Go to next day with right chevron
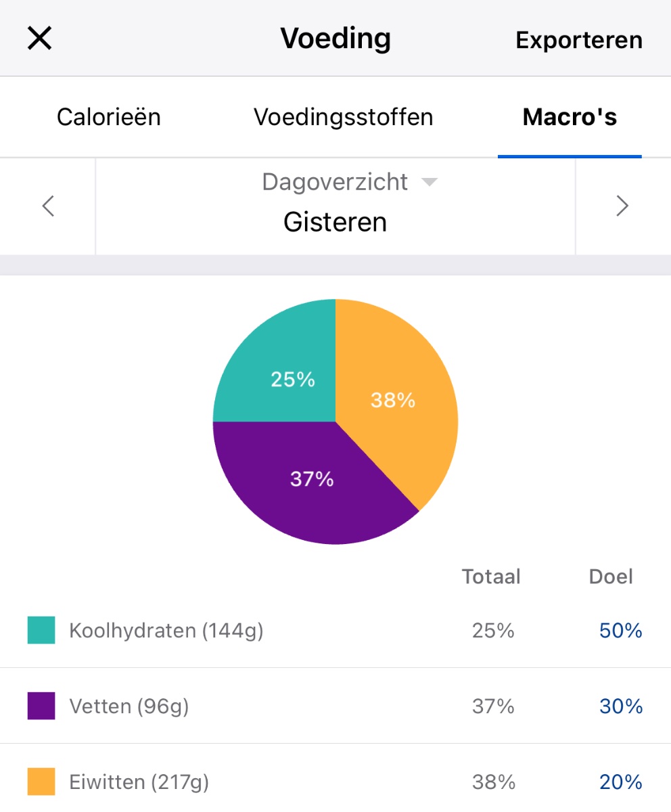671x812 pixels. 622,206
